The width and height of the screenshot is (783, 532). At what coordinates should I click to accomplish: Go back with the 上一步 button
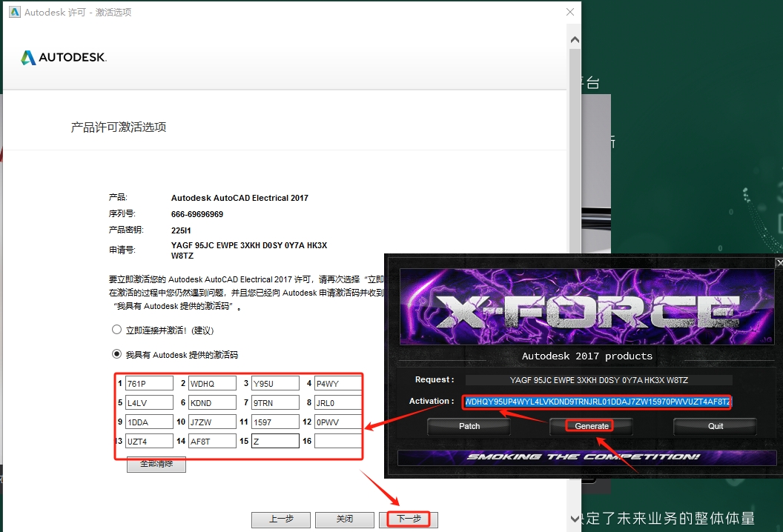point(281,519)
